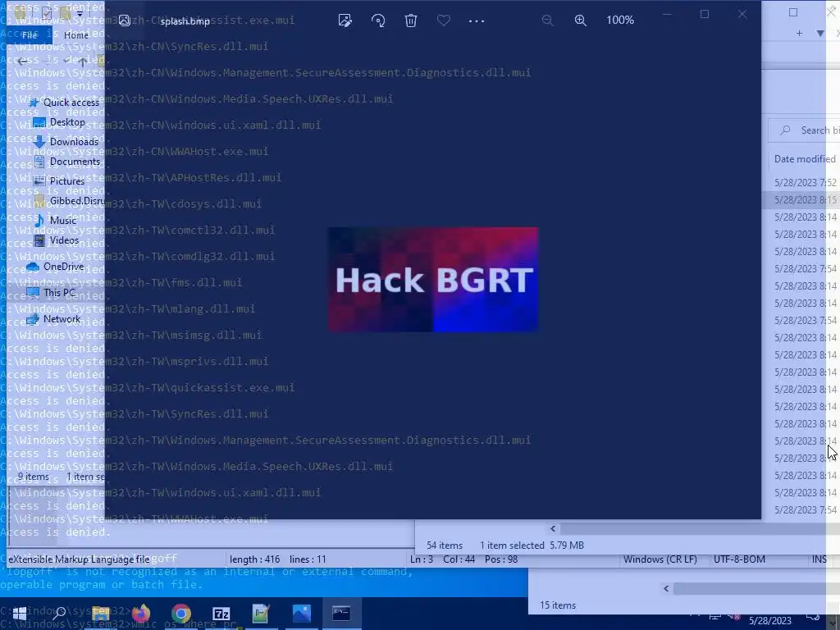
Task: Open File Explorer from the taskbar
Action: pos(100,614)
